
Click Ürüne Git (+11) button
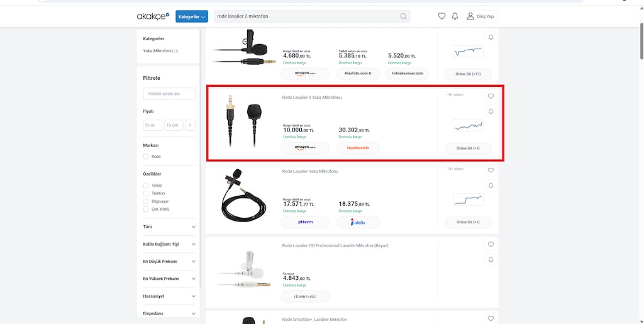pyautogui.click(x=468, y=74)
